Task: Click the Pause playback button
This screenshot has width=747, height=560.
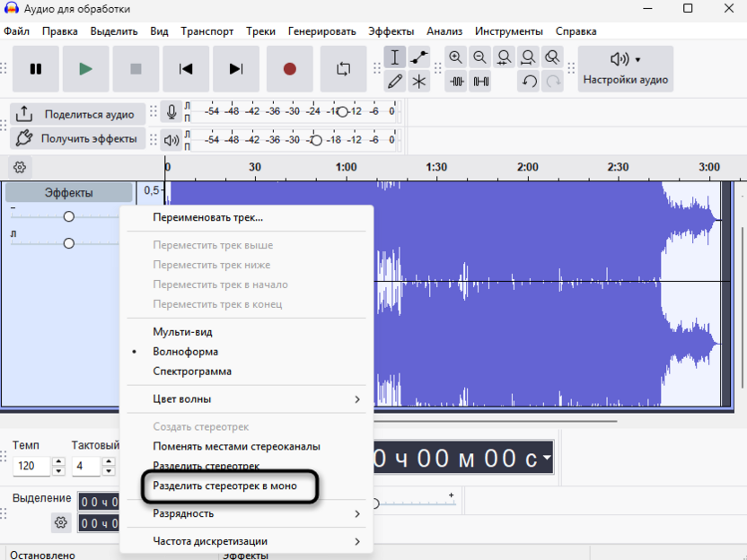Action: click(x=36, y=69)
